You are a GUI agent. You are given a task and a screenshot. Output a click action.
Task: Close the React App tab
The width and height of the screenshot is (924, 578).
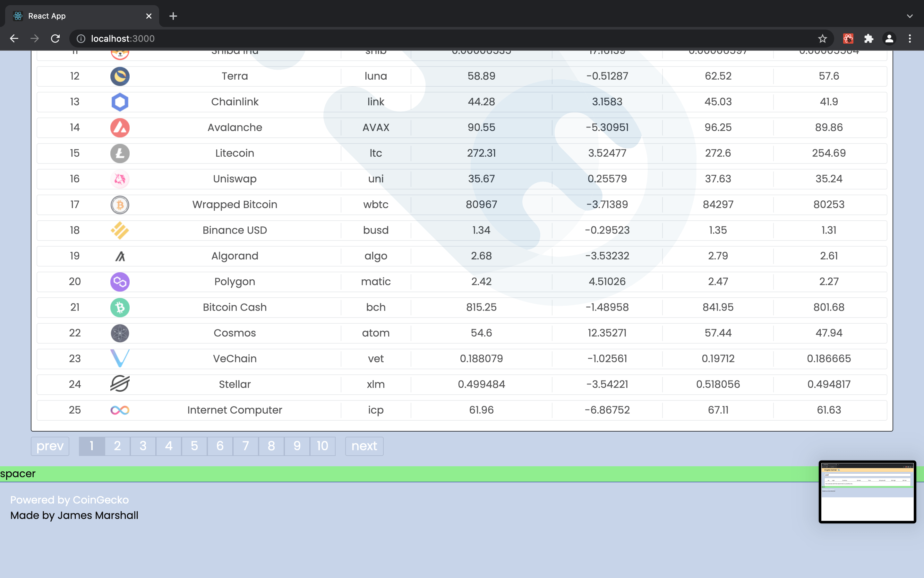149,16
